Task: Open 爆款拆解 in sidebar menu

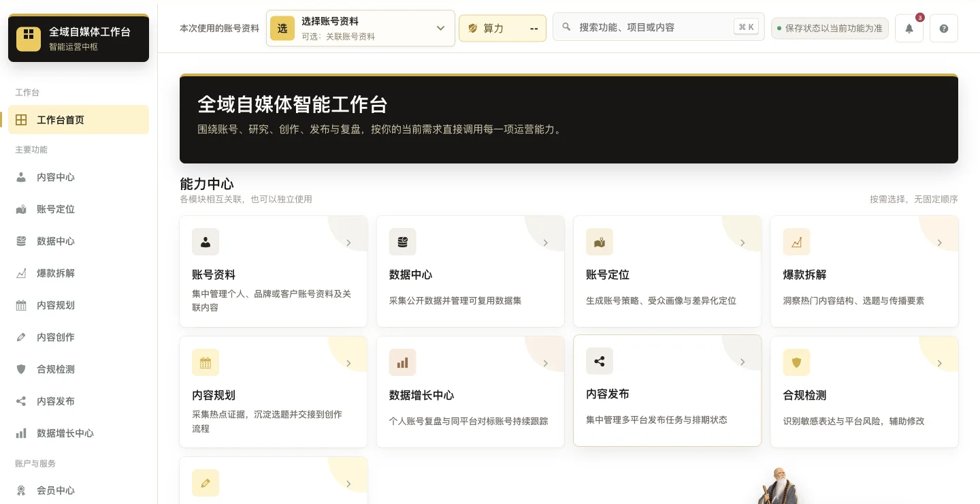Action: tap(79, 273)
